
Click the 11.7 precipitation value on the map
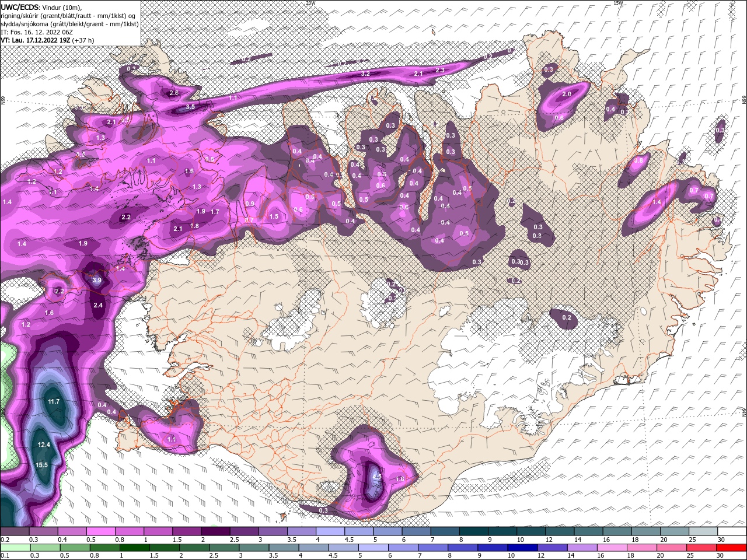(x=54, y=401)
